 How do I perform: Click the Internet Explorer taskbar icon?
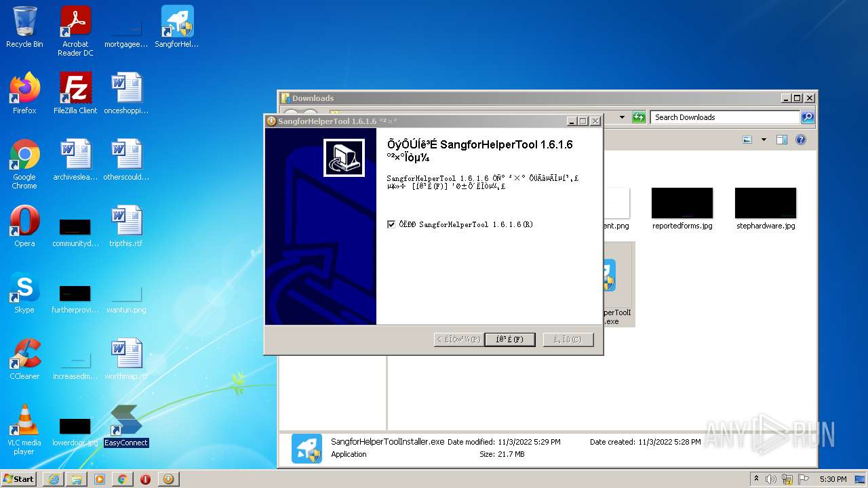pyautogui.click(x=54, y=479)
